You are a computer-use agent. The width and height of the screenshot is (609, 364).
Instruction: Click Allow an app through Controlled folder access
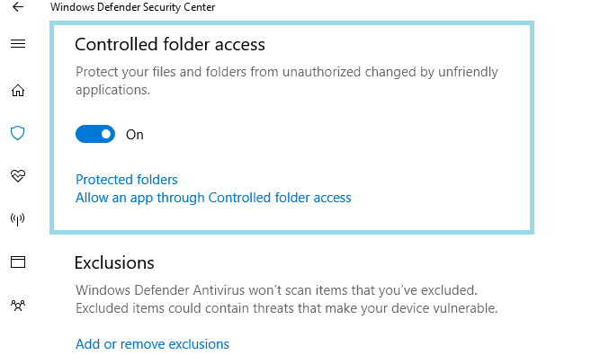(213, 198)
